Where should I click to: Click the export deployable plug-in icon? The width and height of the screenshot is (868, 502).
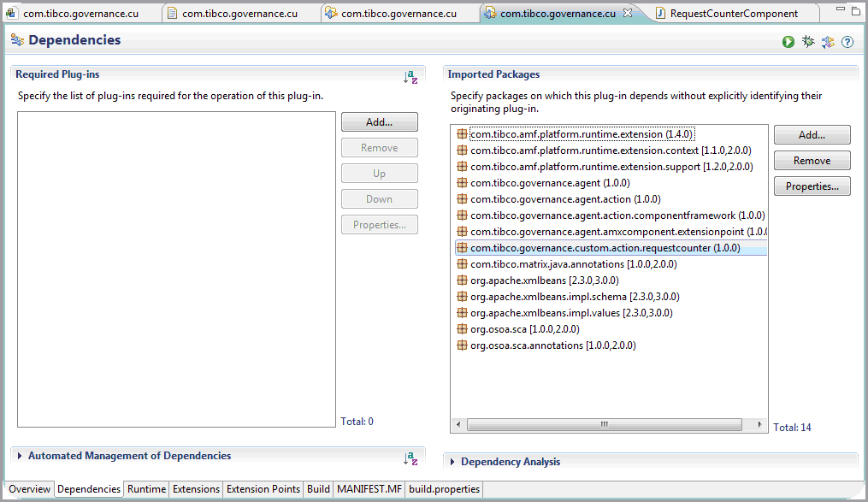click(828, 42)
